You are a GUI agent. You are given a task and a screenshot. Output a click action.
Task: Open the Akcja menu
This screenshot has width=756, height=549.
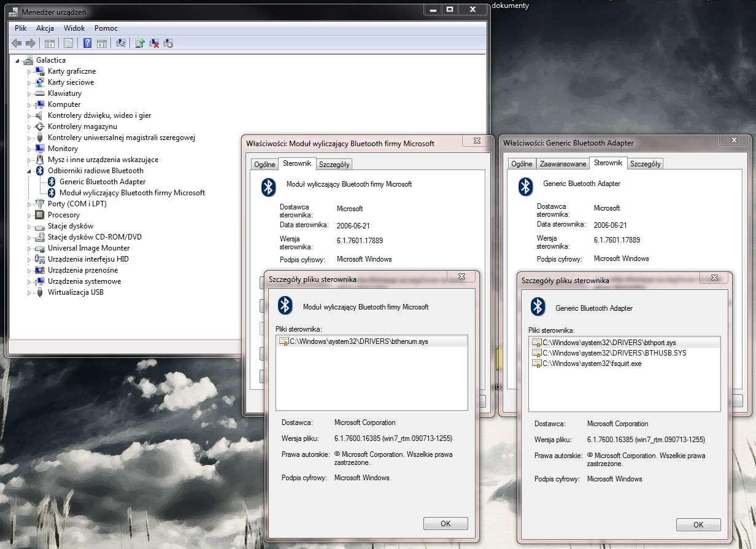point(45,28)
